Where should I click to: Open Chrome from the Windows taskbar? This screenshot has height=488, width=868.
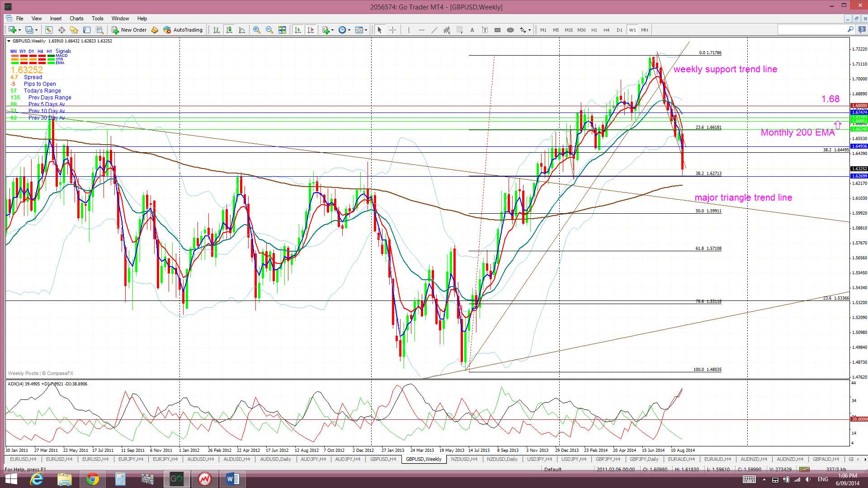tap(92, 479)
